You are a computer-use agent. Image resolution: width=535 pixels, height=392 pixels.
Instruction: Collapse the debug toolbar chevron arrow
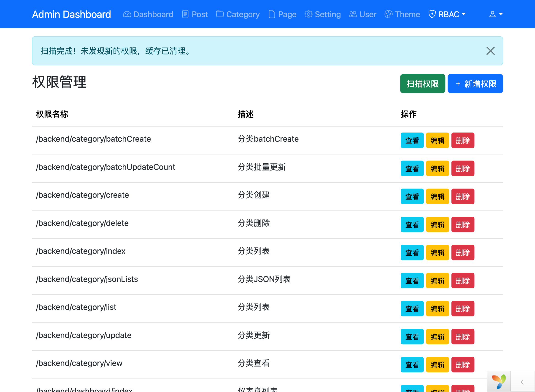click(522, 382)
